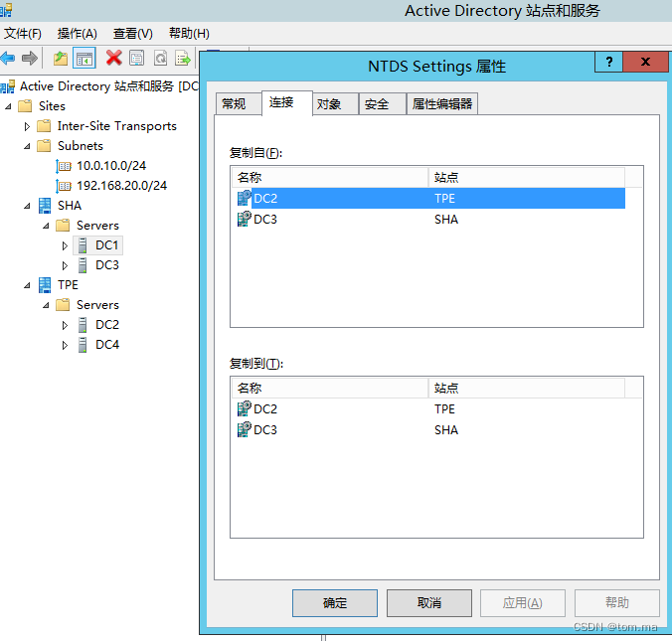Click the help question mark in dialog title
The height and width of the screenshot is (641, 672).
(609, 63)
